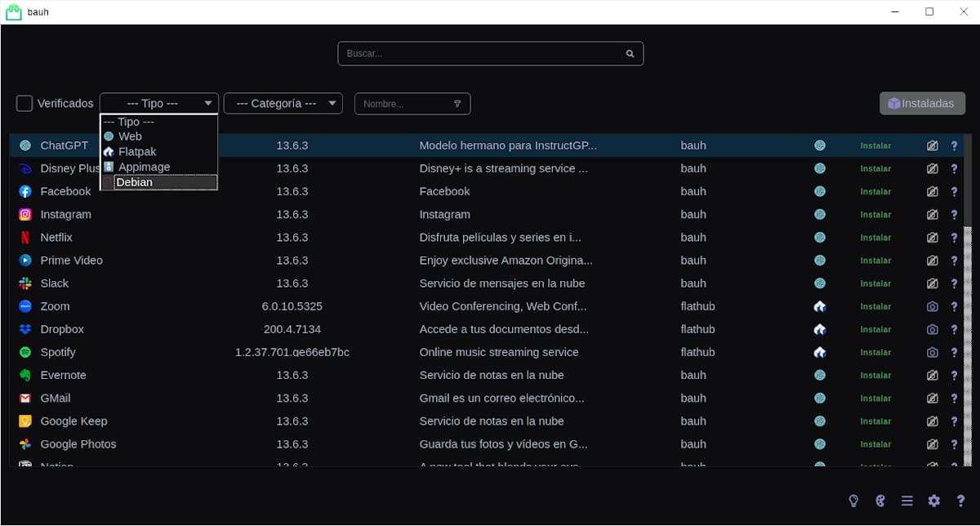The width and height of the screenshot is (980, 526).
Task: Select Debian in the type list
Action: coord(159,182)
